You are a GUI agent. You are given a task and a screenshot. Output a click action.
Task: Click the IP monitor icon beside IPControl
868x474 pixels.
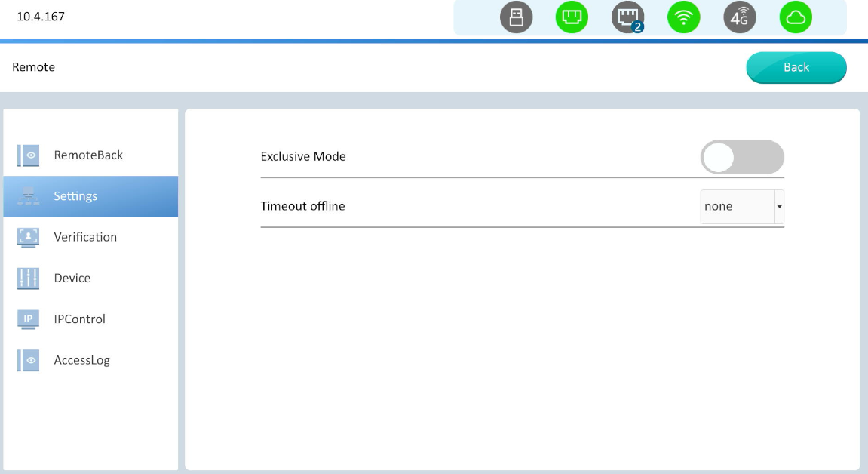click(28, 319)
